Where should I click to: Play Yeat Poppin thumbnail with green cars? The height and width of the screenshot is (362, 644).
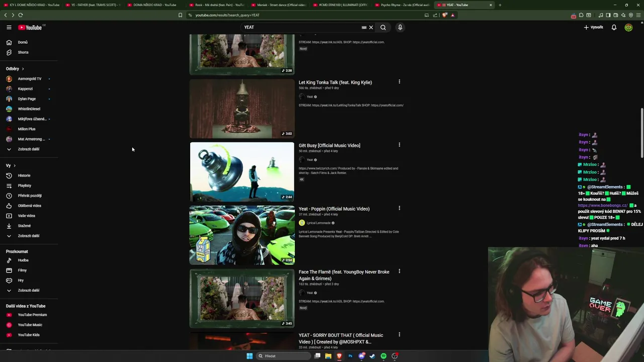pos(242,235)
